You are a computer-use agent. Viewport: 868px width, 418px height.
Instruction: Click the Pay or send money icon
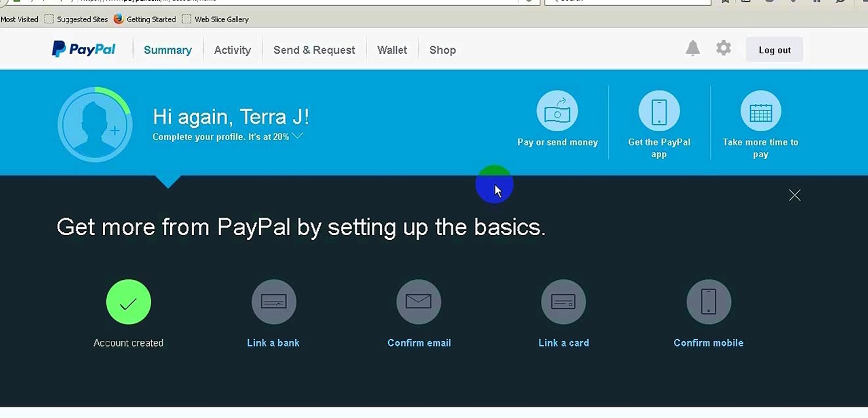[557, 111]
